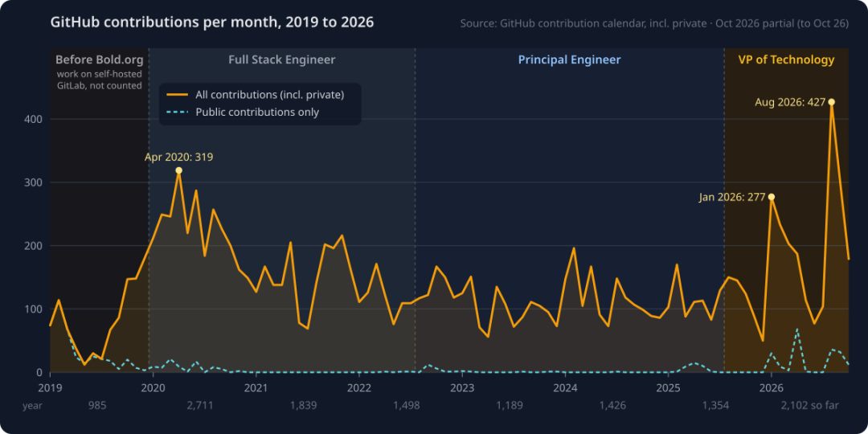Click the 2,102 so far yearly total
The width and height of the screenshot is (868, 434).
click(x=810, y=406)
